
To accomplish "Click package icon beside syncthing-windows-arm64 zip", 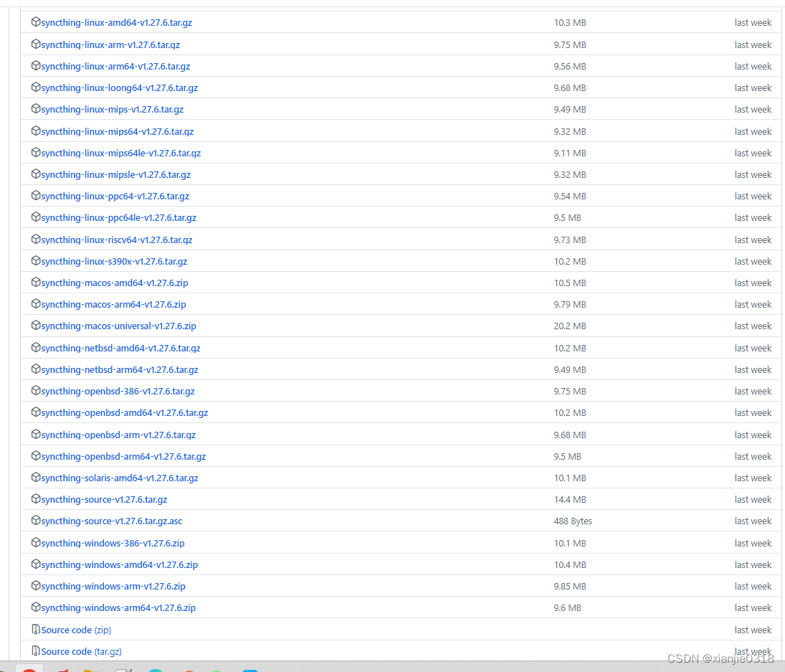I will 36,607.
